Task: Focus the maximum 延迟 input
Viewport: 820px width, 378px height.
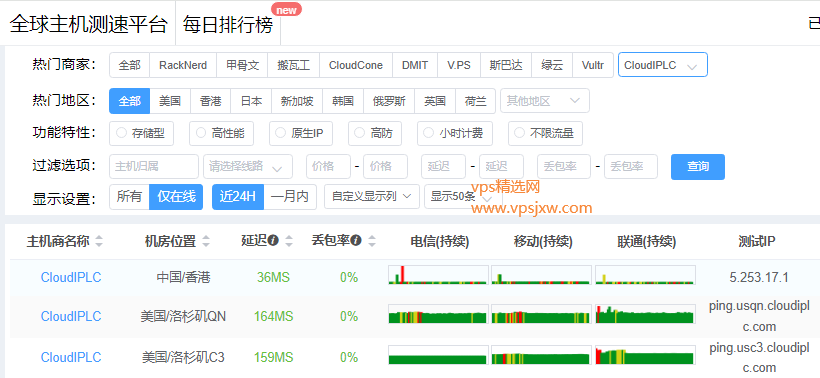Action: (501, 167)
